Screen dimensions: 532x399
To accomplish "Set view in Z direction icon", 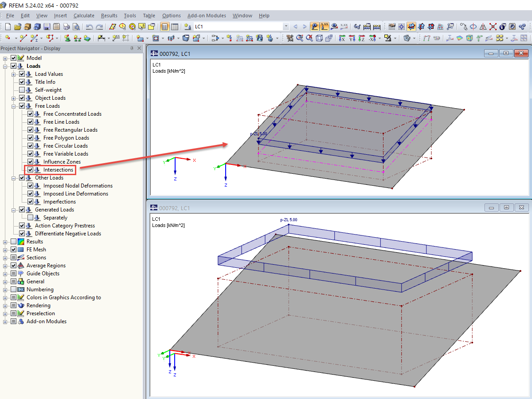I will coord(361,38).
